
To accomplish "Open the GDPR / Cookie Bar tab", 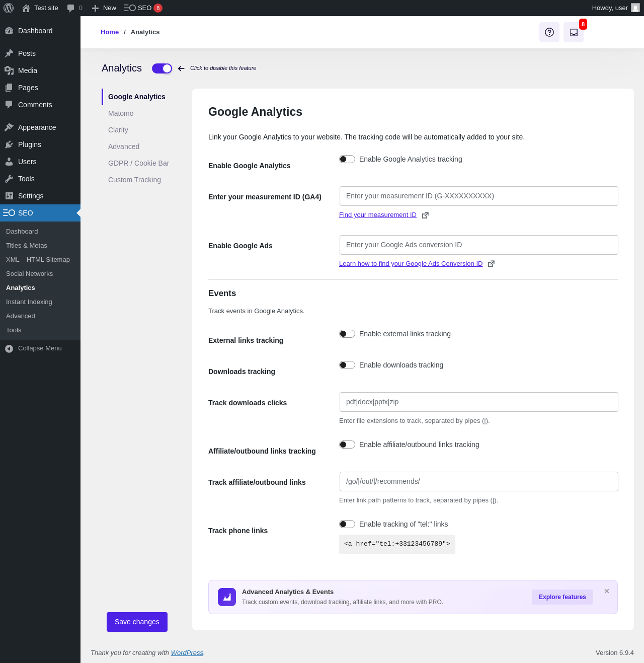I will 139,163.
